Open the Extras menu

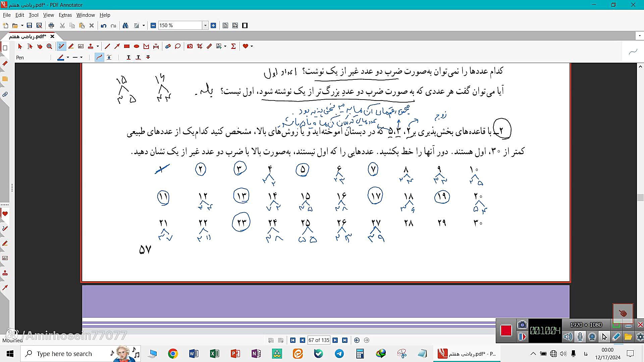(65, 15)
